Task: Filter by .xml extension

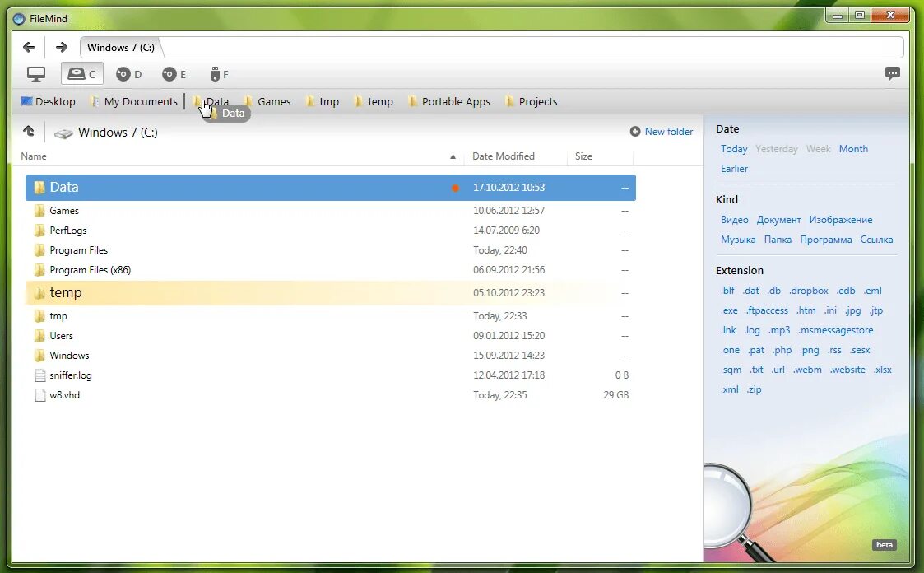Action: pos(729,389)
